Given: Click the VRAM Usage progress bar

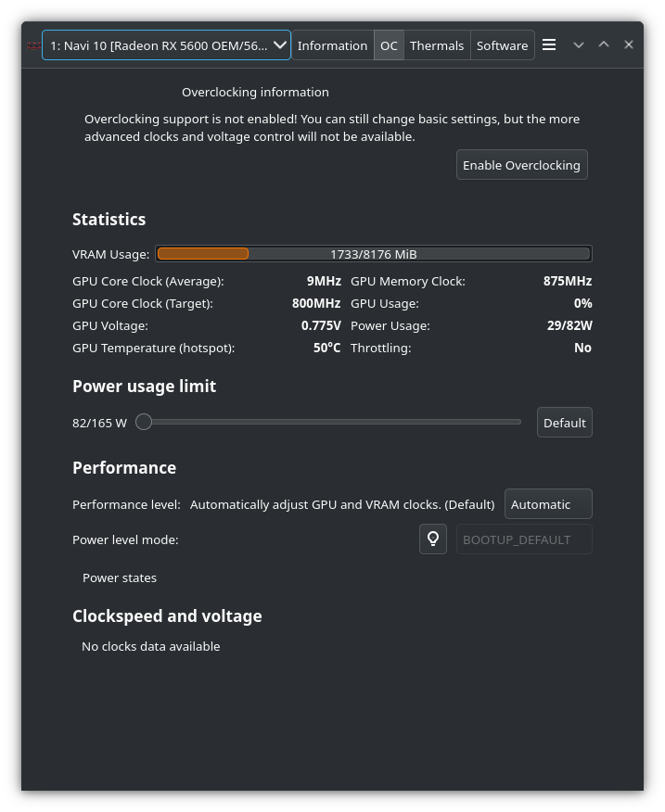Looking at the screenshot, I should pyautogui.click(x=374, y=254).
